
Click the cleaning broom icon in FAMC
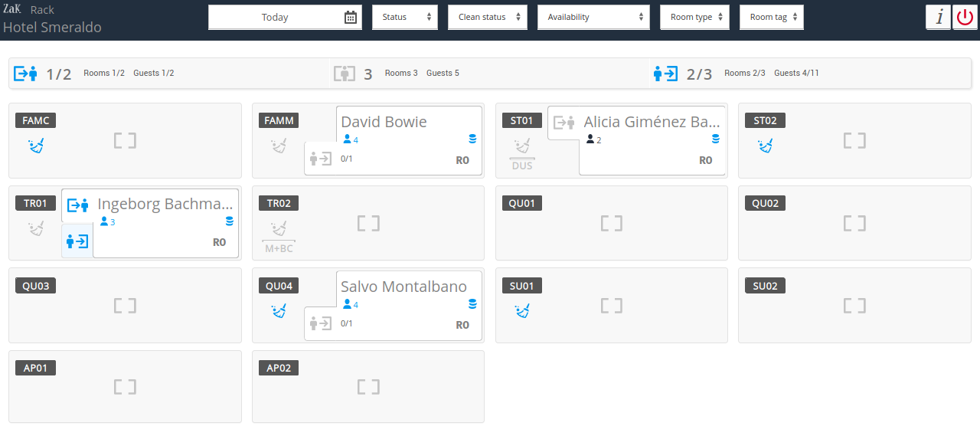pos(36,145)
